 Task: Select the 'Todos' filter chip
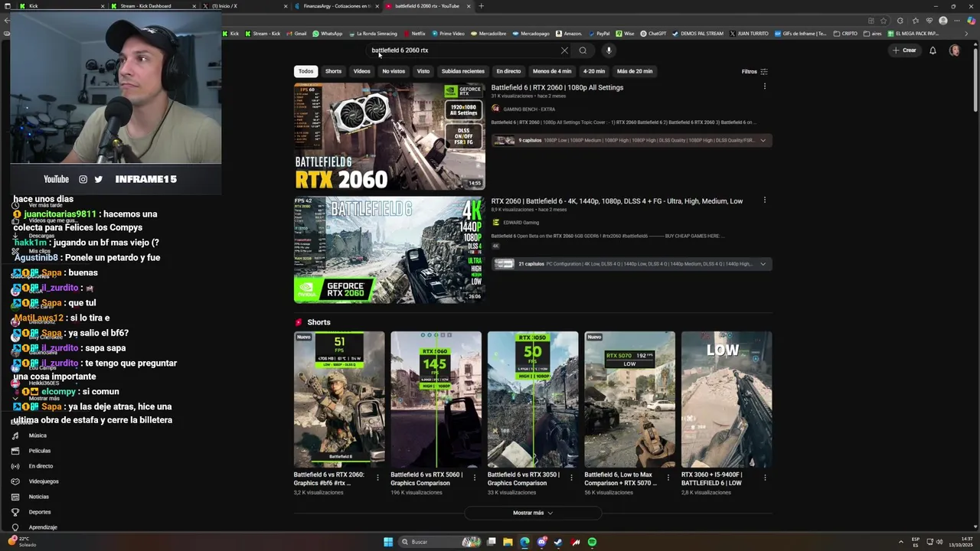(305, 71)
